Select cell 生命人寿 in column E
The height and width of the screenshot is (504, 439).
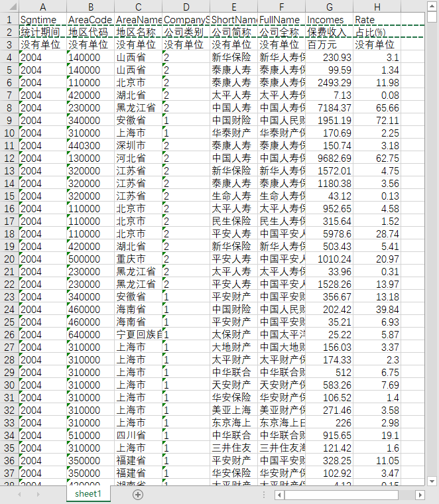pos(233,196)
